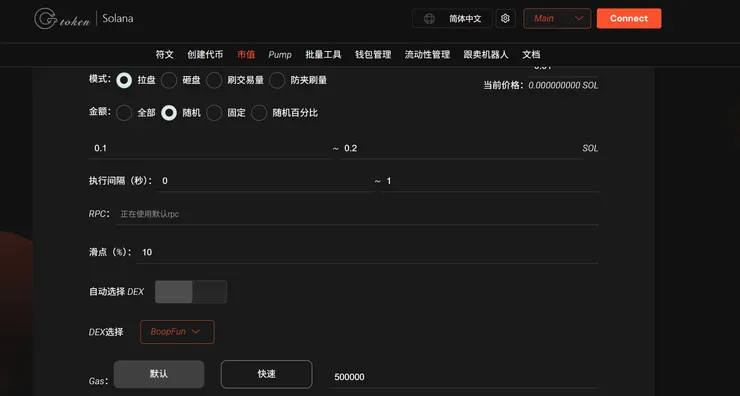740x396 pixels.
Task: Select the 防夹刷量 mode radio button
Action: pyautogui.click(x=277, y=80)
